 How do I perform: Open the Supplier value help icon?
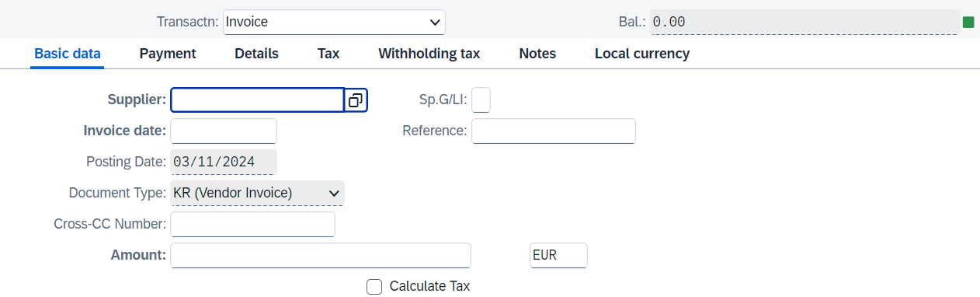tap(356, 100)
